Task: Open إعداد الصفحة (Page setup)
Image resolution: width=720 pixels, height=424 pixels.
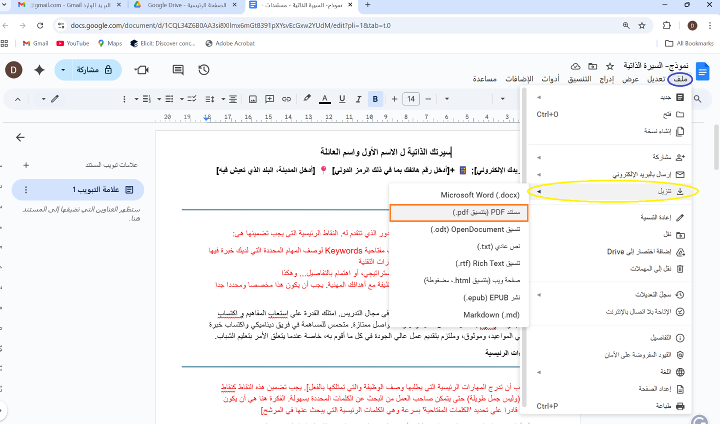Action: (611, 389)
